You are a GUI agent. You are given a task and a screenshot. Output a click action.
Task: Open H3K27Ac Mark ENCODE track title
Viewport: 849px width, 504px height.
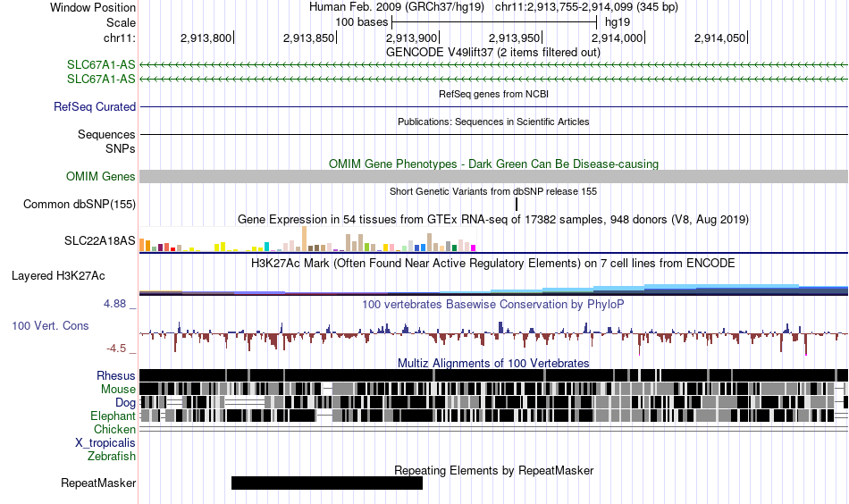coord(493,264)
